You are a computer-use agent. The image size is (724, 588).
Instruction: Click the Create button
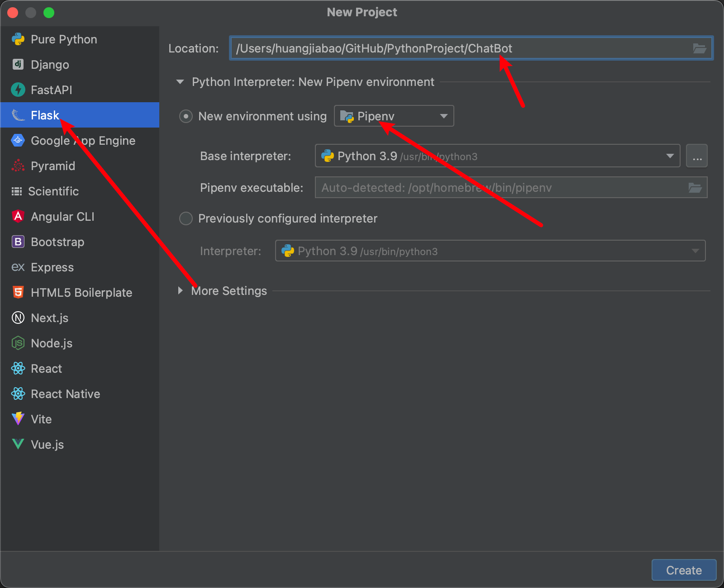coord(684,570)
